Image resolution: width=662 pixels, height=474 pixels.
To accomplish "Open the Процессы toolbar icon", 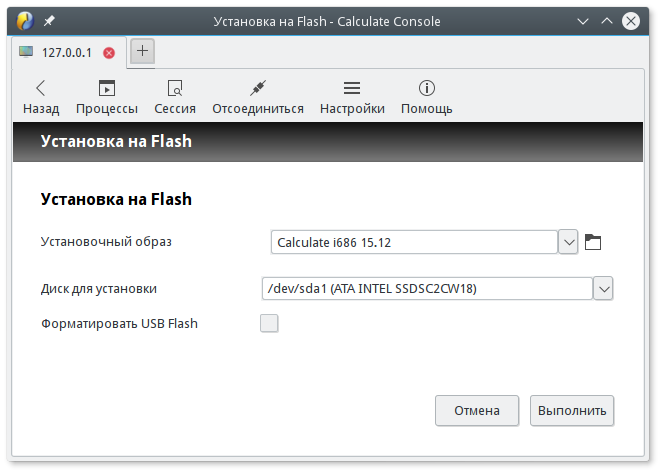I will (107, 88).
